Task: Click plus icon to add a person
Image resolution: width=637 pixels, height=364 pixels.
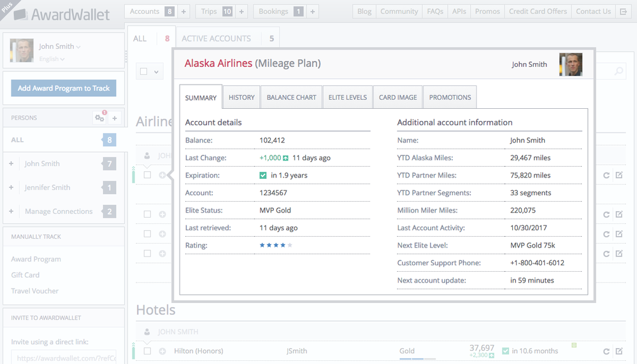Action: 115,118
